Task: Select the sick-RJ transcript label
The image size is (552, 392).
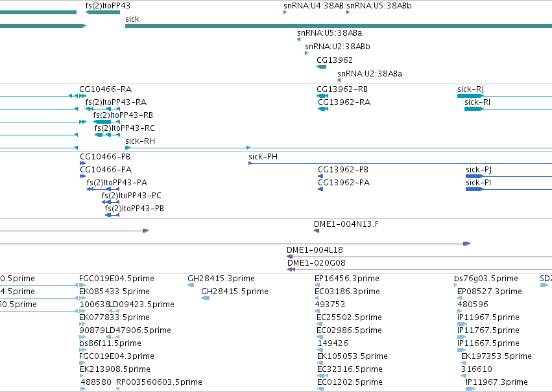Action: [x=470, y=89]
